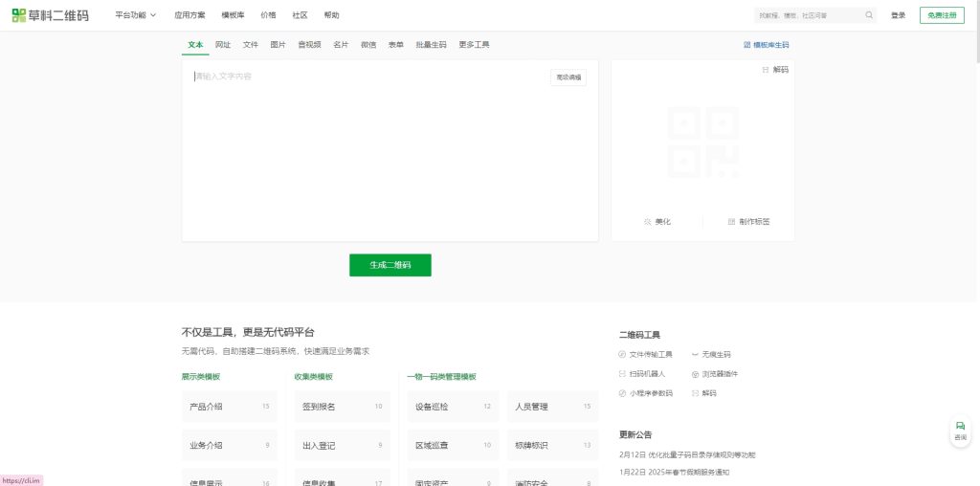
Task: Click the 扫码机器人 icon
Action: 622,373
